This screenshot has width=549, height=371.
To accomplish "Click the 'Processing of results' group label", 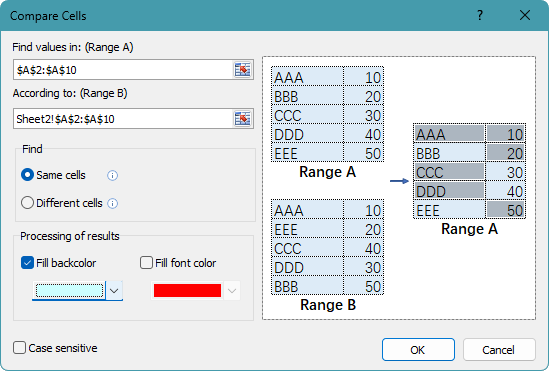I will click(70, 236).
